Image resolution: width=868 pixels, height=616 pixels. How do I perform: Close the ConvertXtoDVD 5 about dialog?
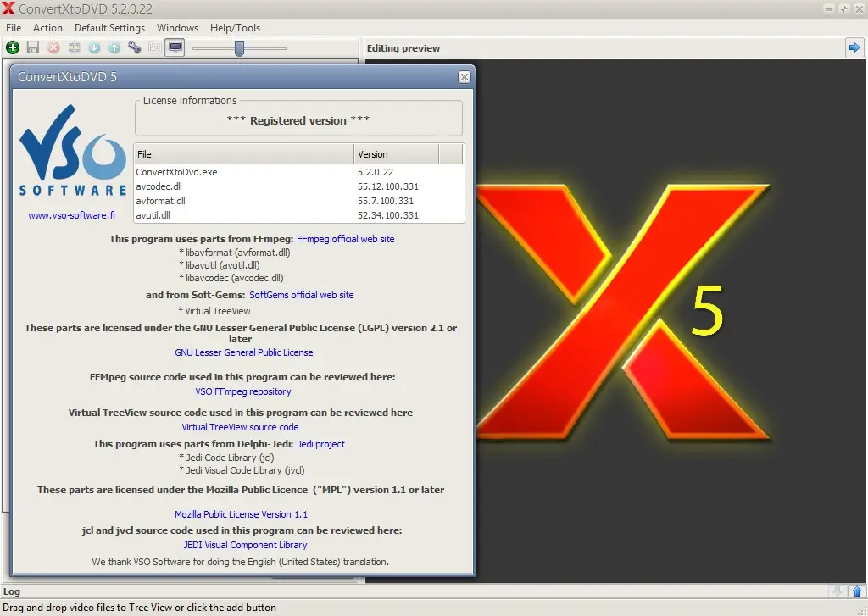point(465,77)
